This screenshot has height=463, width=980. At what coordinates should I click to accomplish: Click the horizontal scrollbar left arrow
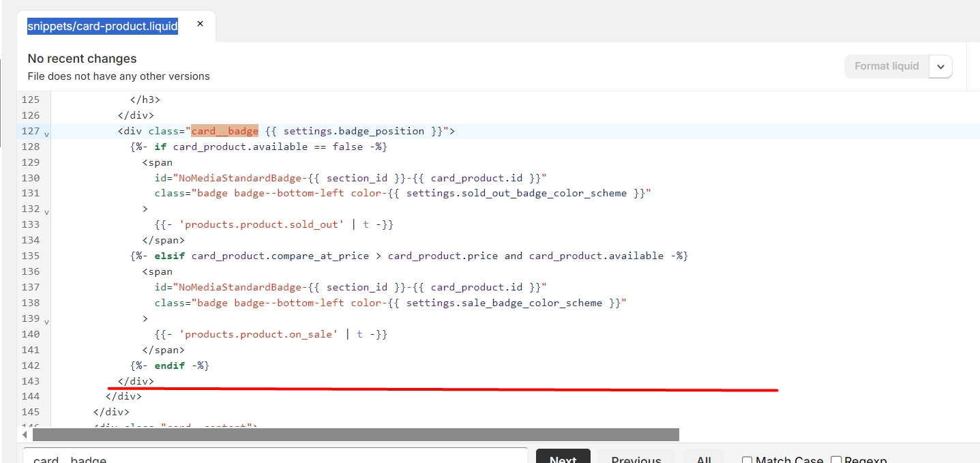pos(25,434)
